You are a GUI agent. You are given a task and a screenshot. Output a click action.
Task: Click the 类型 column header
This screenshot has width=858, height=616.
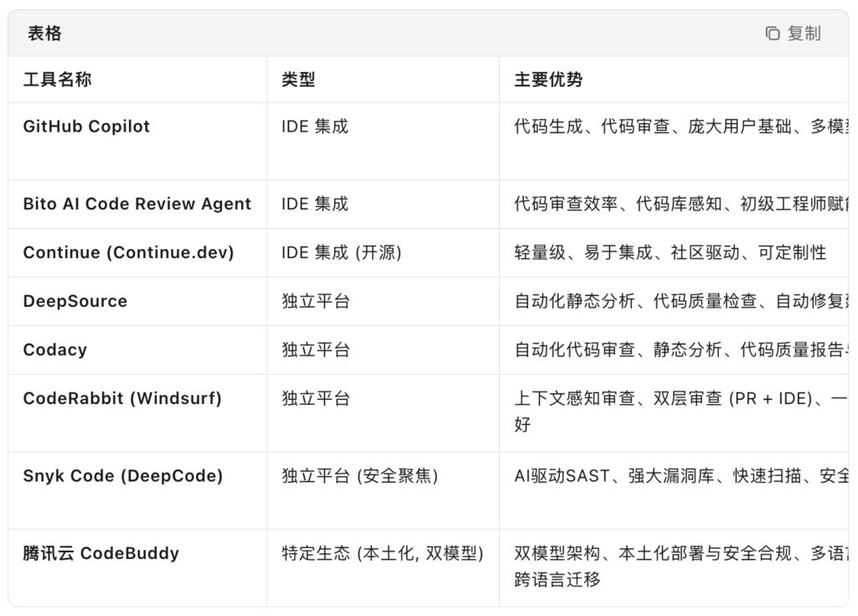(x=298, y=80)
